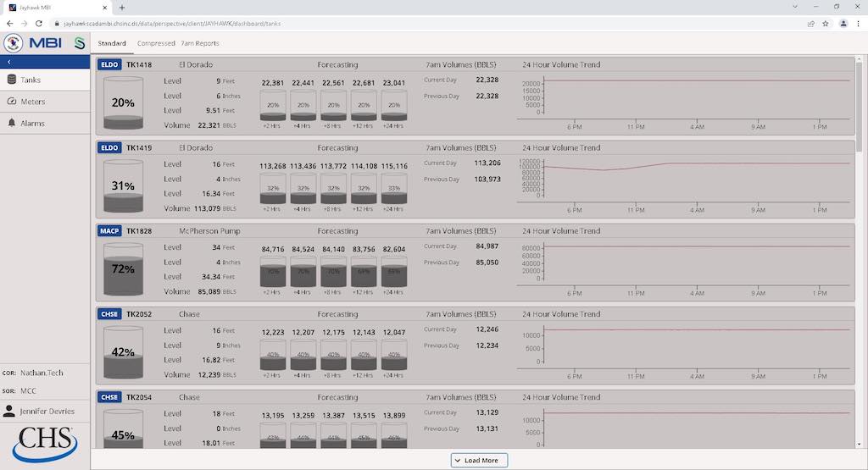Click the CHSE badge for TK2052
This screenshot has height=470, width=868.
point(109,314)
